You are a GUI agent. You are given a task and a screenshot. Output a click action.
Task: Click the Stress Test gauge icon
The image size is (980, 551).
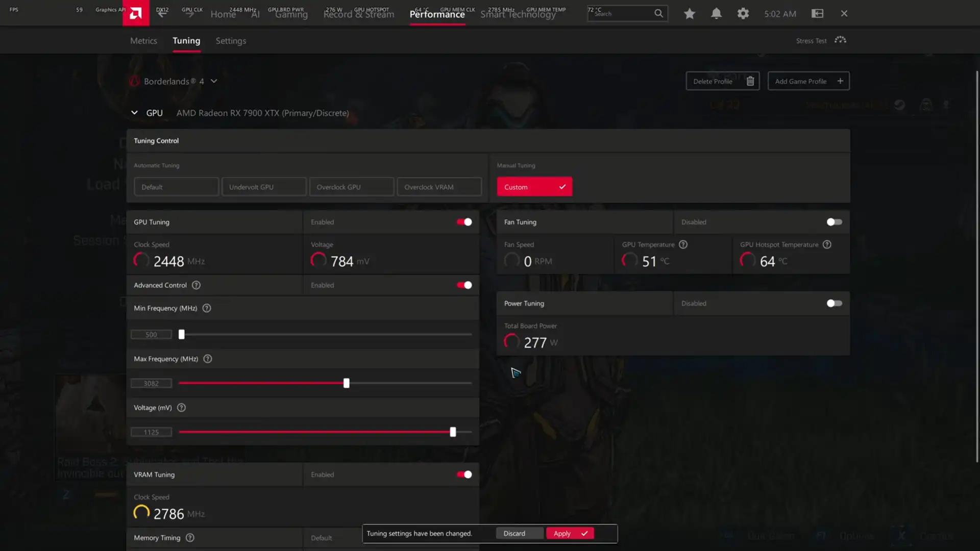tap(840, 40)
